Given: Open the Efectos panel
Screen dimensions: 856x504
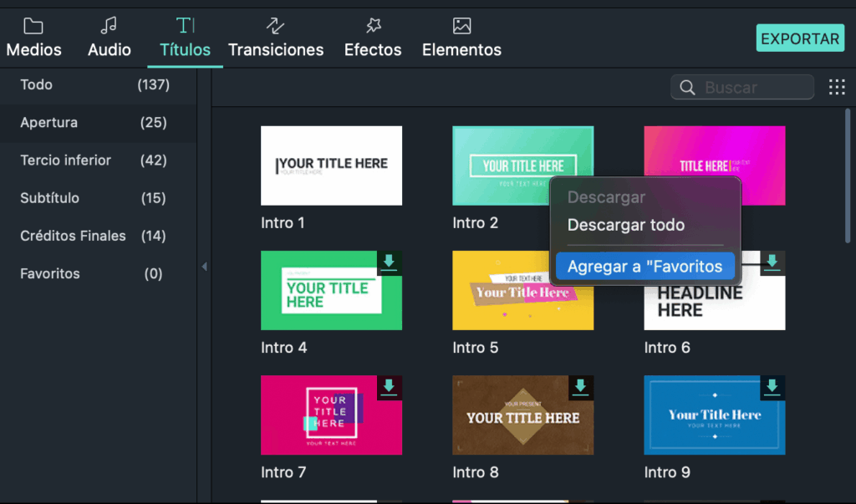Looking at the screenshot, I should coord(373,38).
